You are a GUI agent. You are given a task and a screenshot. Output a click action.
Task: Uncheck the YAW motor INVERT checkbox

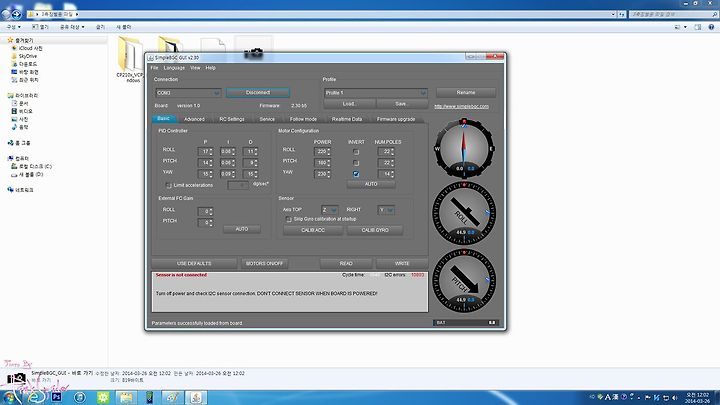click(x=356, y=174)
